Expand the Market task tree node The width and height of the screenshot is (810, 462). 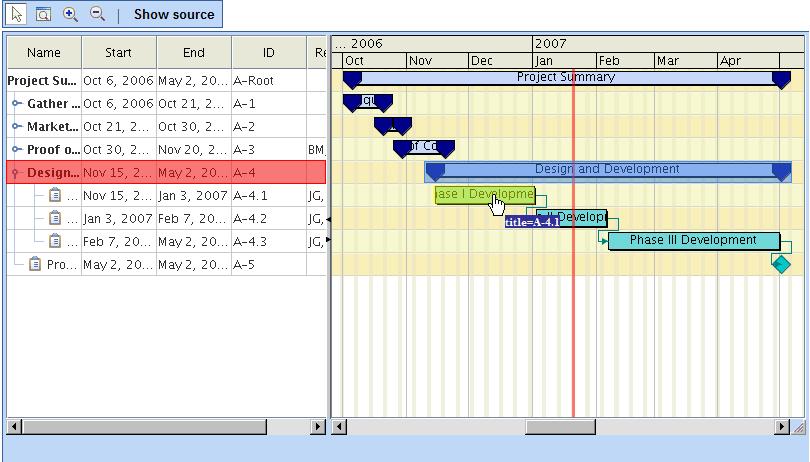pyautogui.click(x=17, y=127)
